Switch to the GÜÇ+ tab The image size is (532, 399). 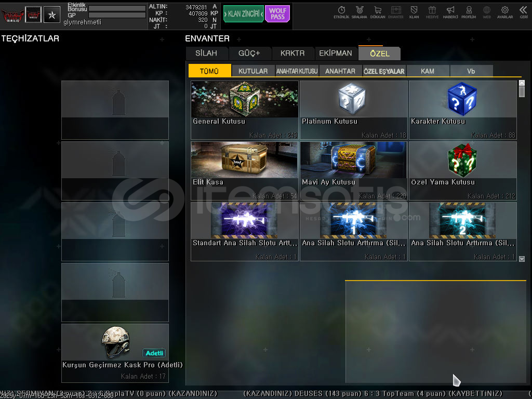pyautogui.click(x=249, y=54)
